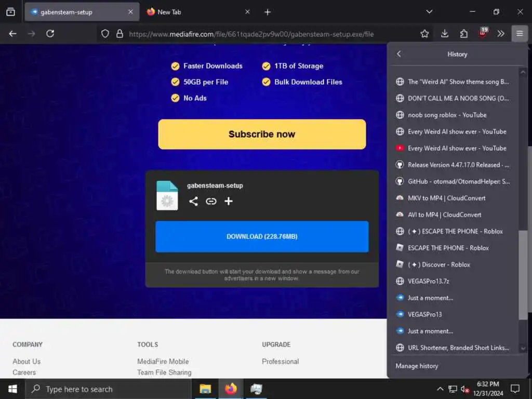Open MediaFire Mobile footer link
Viewport: 532px width, 399px height.
coord(163,362)
